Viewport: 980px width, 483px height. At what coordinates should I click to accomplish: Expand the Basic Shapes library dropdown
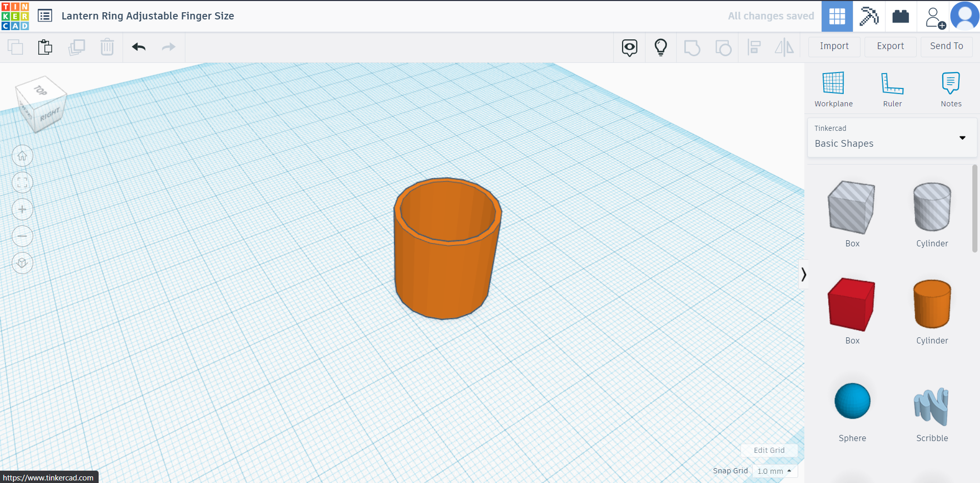pyautogui.click(x=892, y=137)
